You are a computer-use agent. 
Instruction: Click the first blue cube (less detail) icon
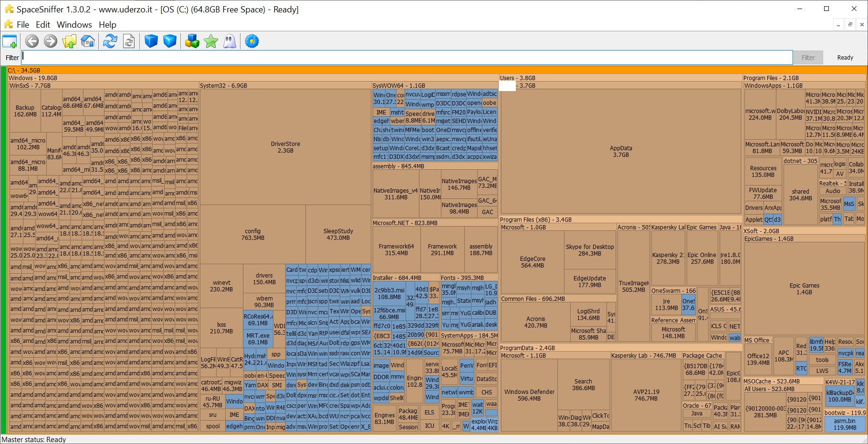tap(151, 41)
